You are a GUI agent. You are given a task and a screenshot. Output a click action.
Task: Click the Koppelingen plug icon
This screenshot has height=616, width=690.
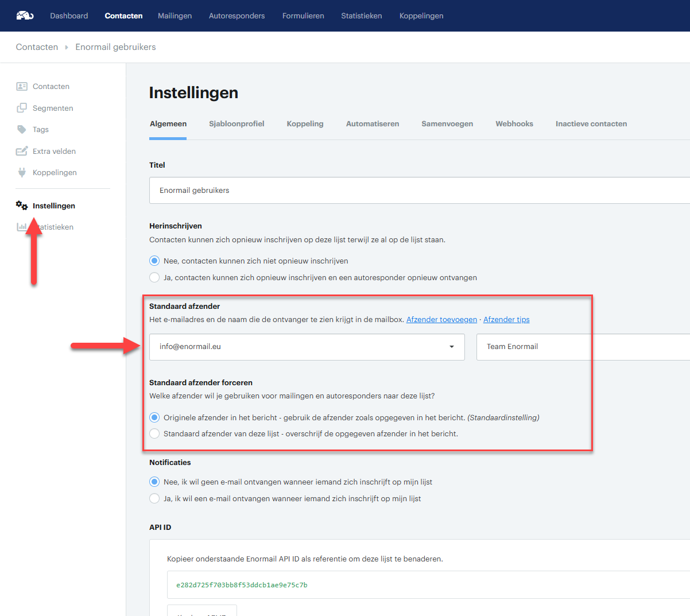click(22, 172)
